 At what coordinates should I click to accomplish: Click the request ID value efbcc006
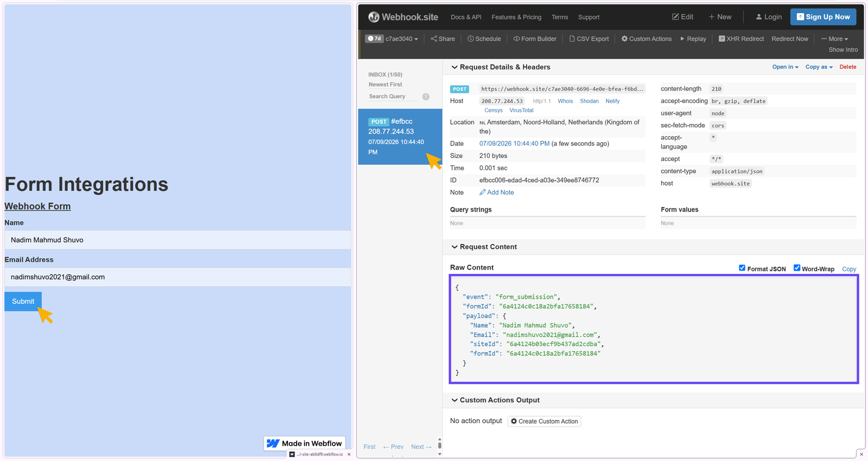pyautogui.click(x=539, y=180)
